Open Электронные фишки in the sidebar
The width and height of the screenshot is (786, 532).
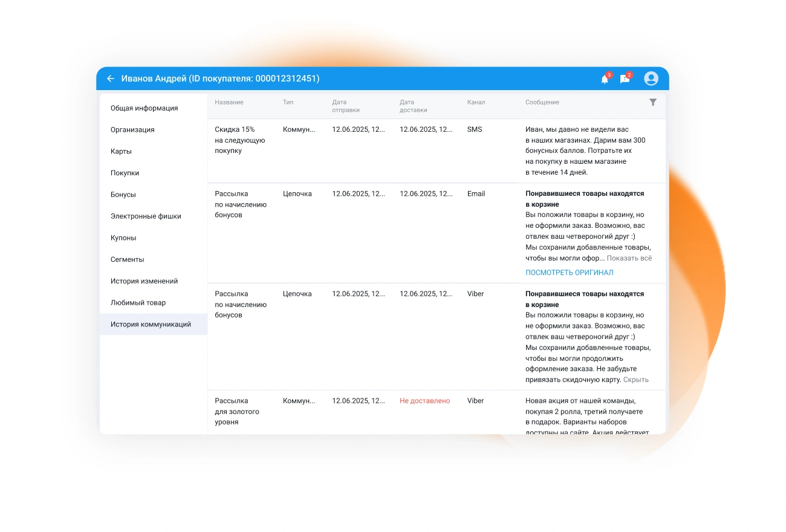[x=146, y=216]
